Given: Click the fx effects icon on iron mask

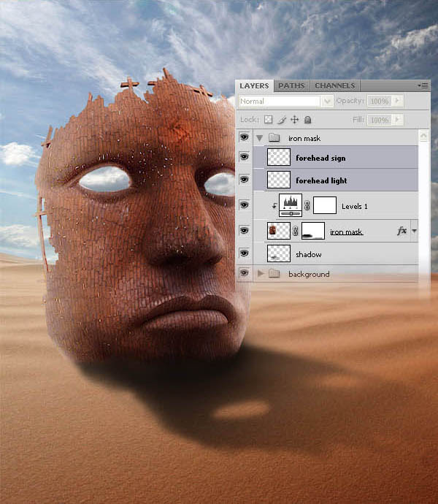Looking at the screenshot, I should point(401,231).
